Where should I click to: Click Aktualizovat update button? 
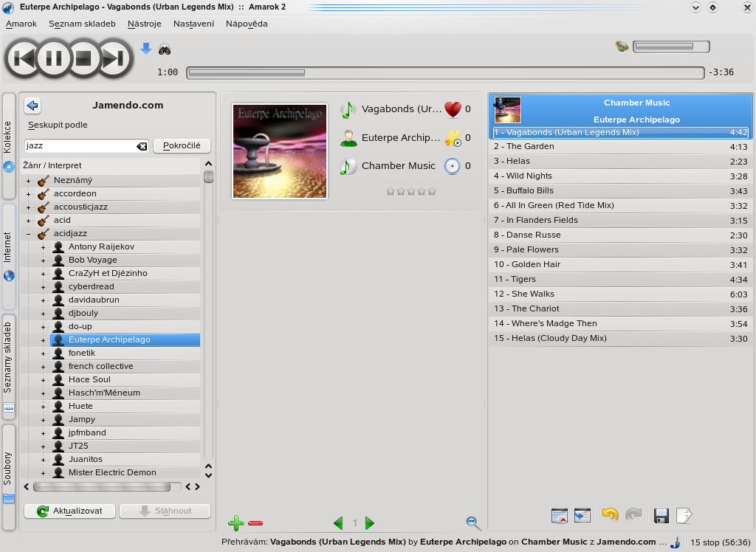coord(70,511)
